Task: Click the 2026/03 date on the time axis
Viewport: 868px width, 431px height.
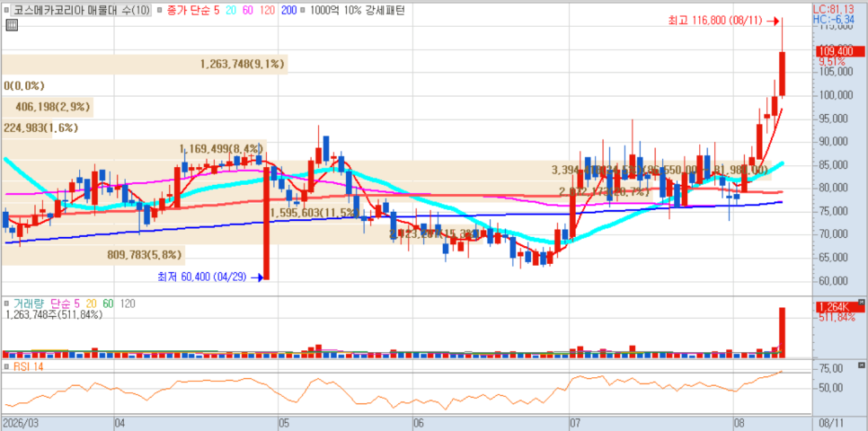Action: pos(21,423)
